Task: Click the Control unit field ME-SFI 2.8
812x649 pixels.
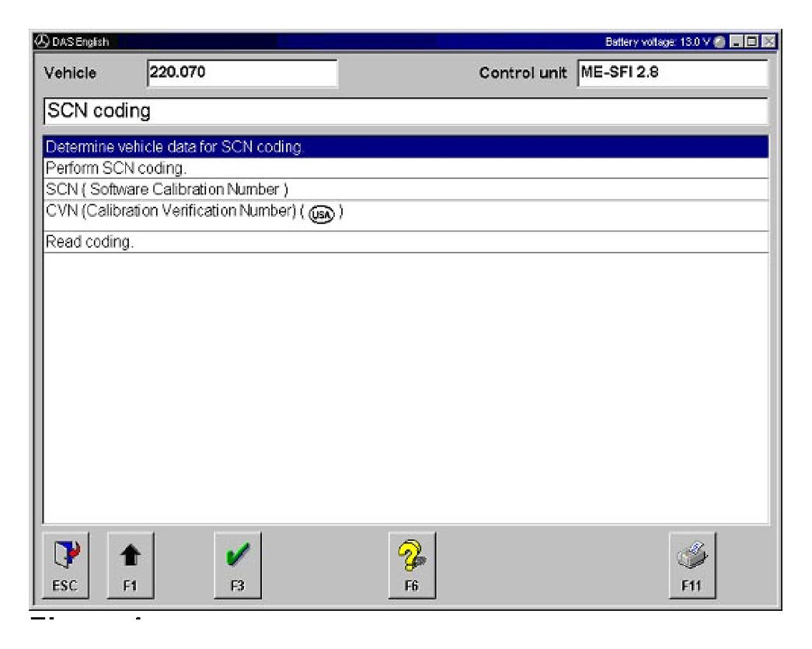Action: 671,74
